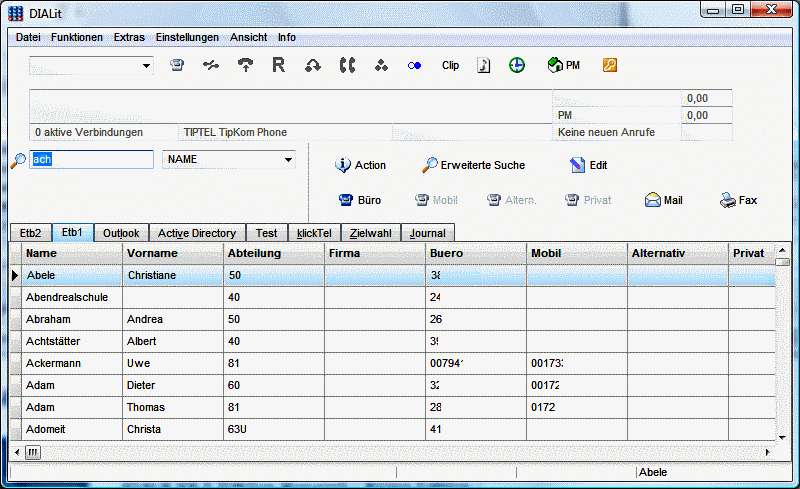Click the R recall toolbar icon

click(279, 65)
